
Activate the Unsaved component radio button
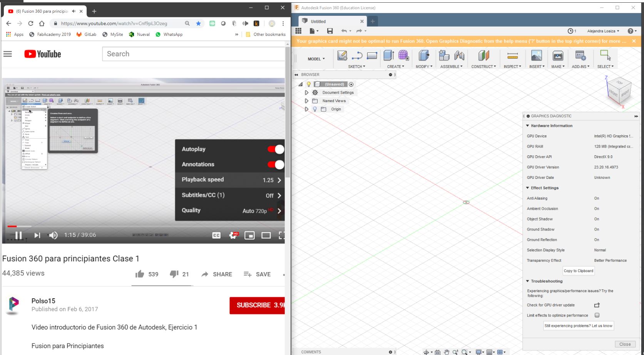coord(351,84)
